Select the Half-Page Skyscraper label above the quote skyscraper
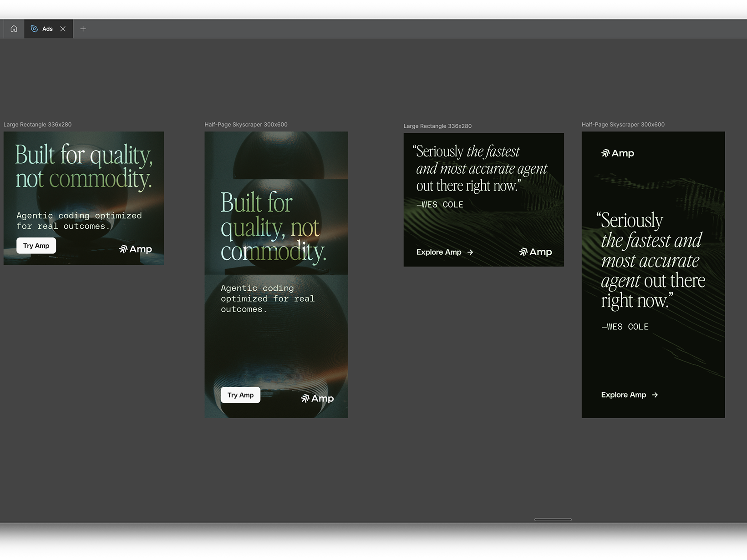Screen dimensions: 747x560 (x=623, y=124)
